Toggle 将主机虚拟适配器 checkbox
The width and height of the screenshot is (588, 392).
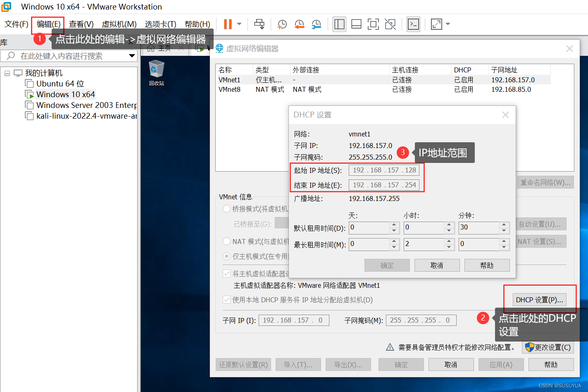(x=226, y=274)
